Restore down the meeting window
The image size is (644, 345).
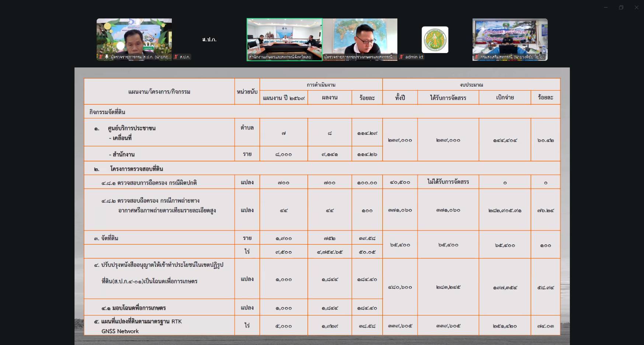[x=621, y=7]
